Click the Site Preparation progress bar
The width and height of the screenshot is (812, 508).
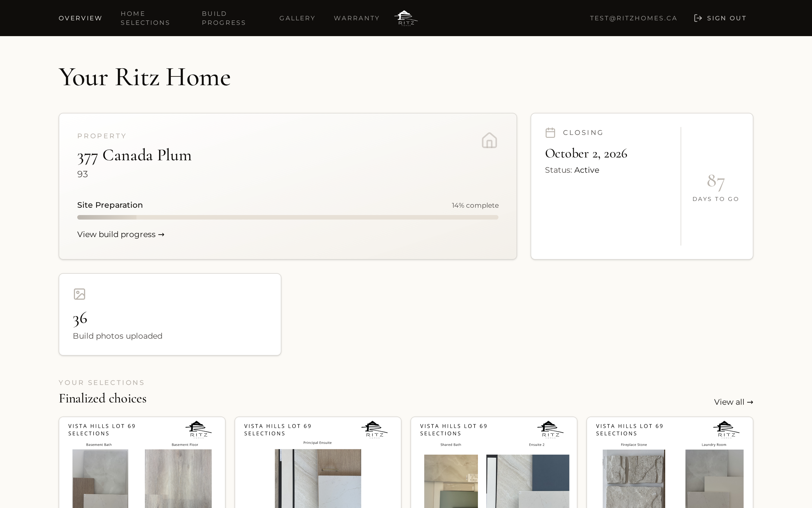288,217
